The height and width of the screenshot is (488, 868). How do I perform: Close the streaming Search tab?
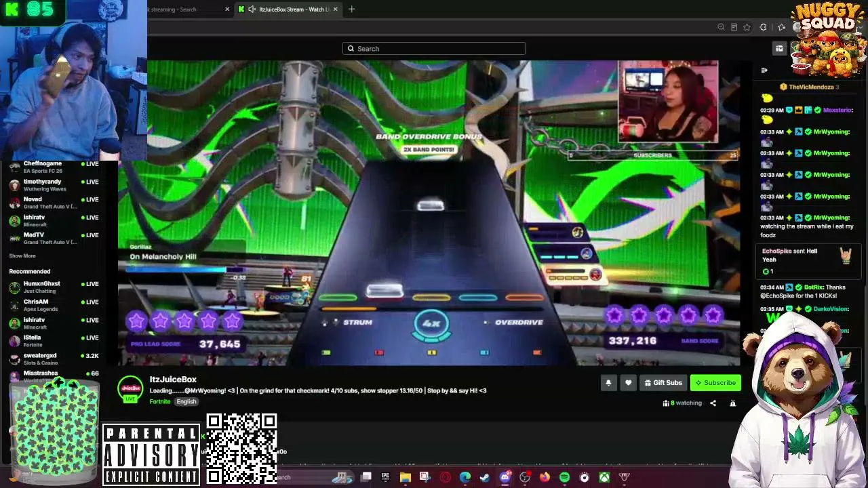[x=227, y=9]
